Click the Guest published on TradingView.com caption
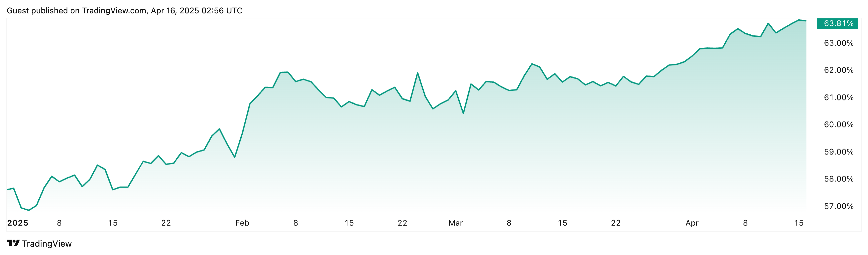This screenshot has width=868, height=255. [124, 10]
